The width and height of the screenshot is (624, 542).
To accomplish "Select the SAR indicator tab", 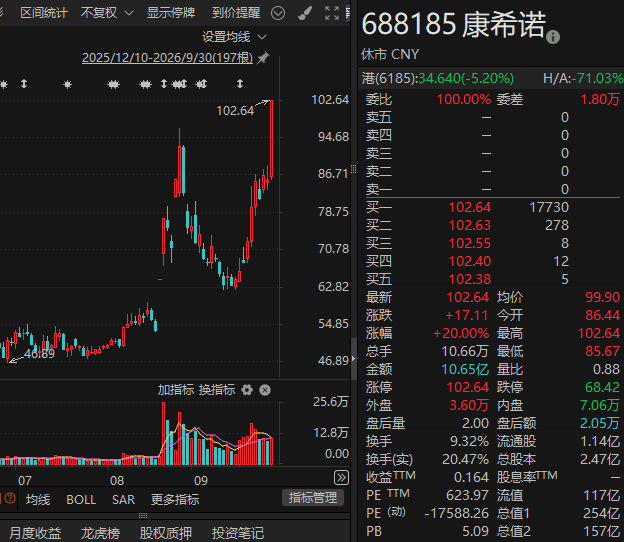I will 123,500.
